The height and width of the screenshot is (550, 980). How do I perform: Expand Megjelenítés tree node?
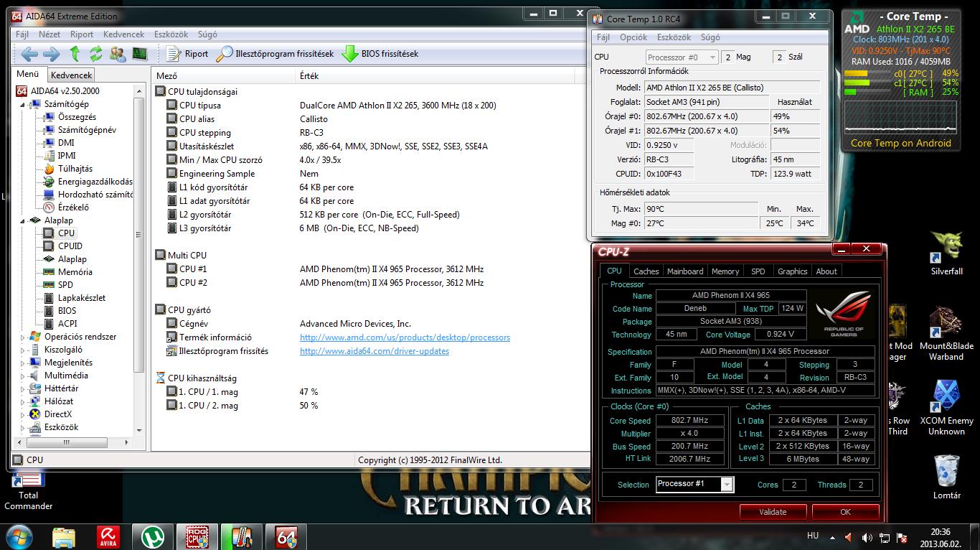(x=23, y=363)
